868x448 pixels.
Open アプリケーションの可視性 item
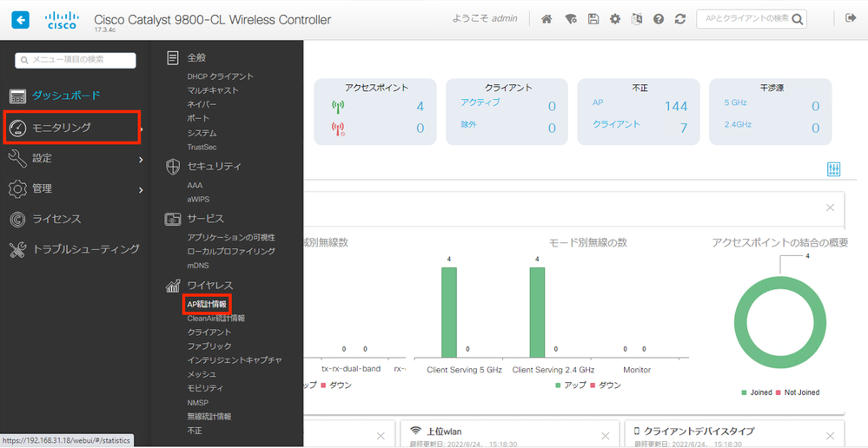click(x=231, y=237)
